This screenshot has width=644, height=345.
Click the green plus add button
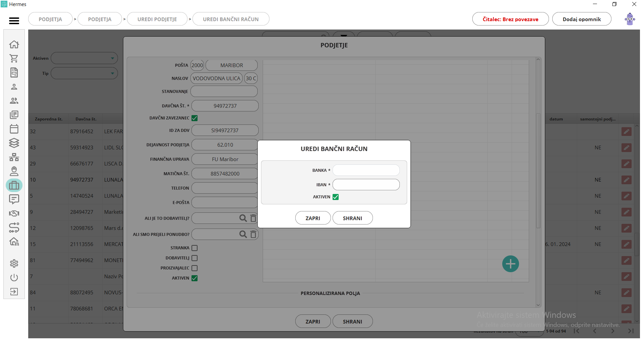511,264
